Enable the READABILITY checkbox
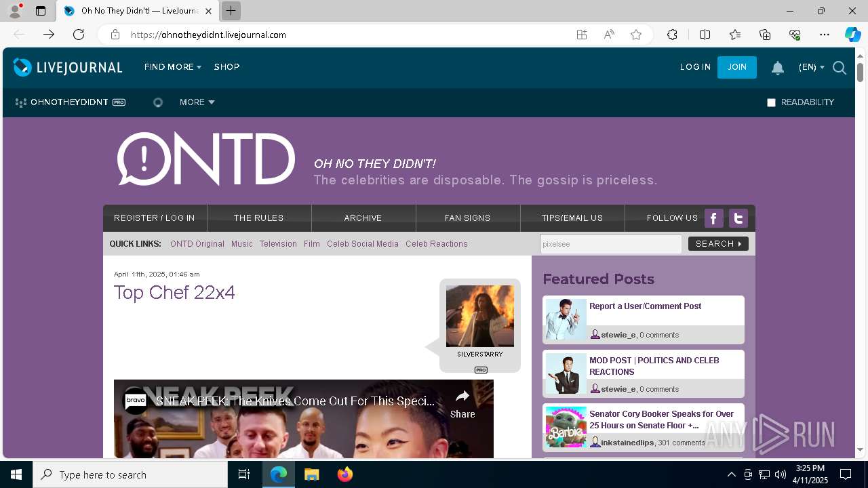Screen dimensions: 868x488 771,102
